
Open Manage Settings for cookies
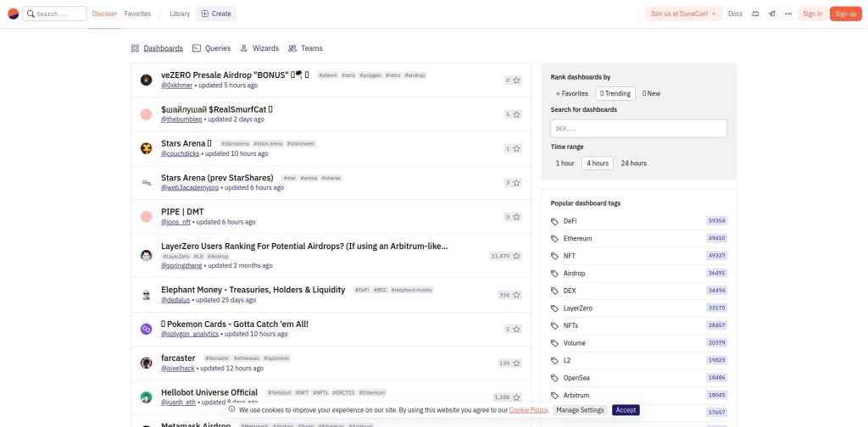[580, 410]
